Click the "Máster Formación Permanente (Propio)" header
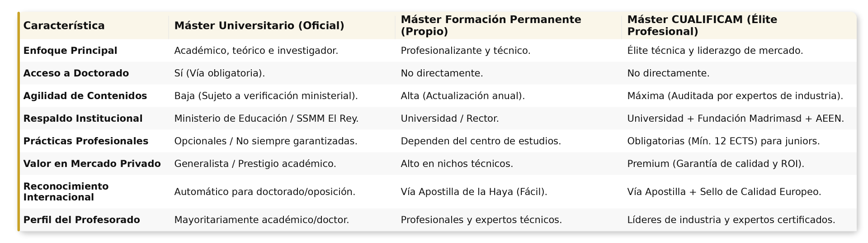 [x=491, y=26]
